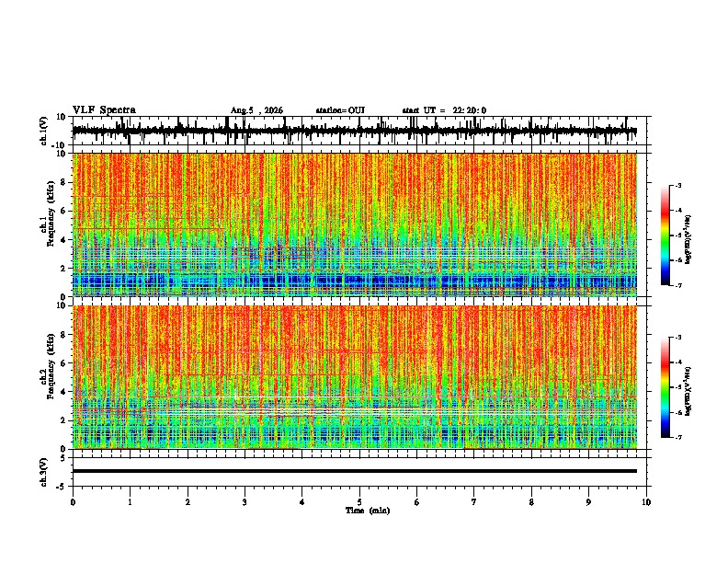This screenshot has height=563, width=728.
Task: Click the Time axis tick label "3"
Action: pos(245,502)
